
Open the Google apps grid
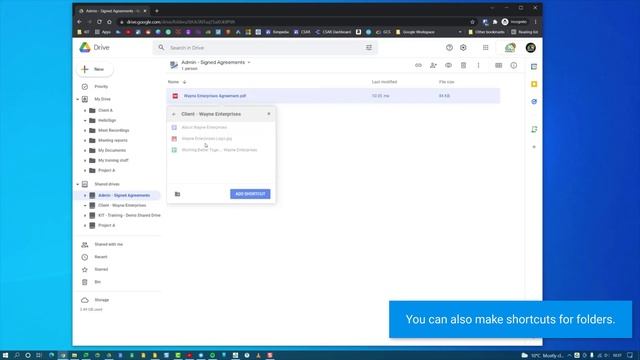click(485, 48)
